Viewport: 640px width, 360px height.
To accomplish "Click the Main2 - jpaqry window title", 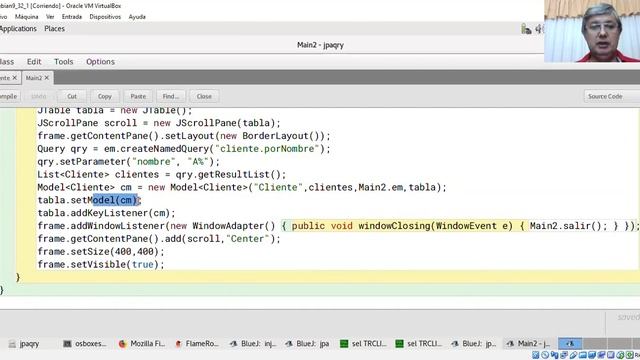I will (320, 45).
